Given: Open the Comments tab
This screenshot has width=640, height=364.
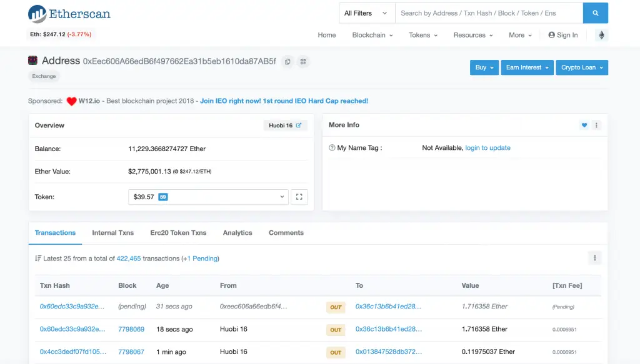Looking at the screenshot, I should (x=286, y=233).
